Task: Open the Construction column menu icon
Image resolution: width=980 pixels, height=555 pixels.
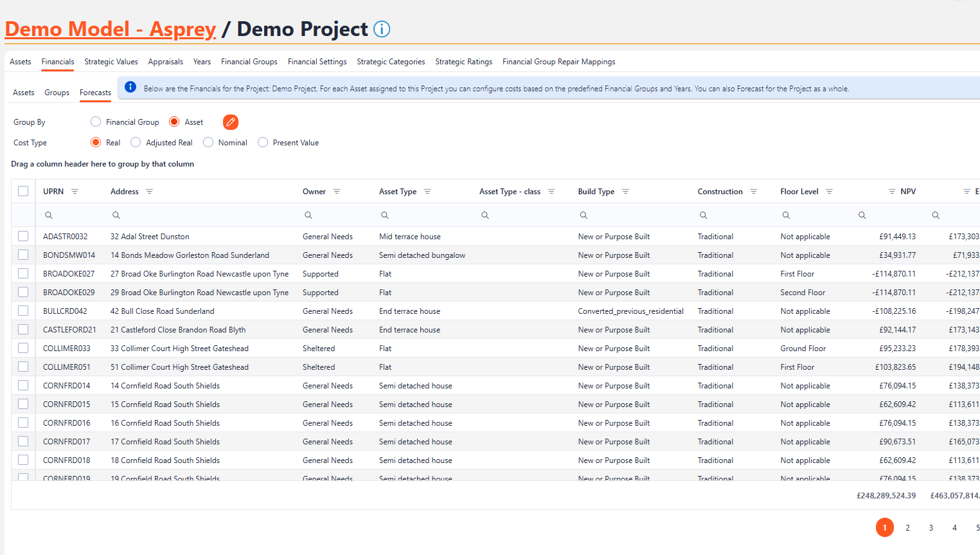Action: (x=754, y=192)
